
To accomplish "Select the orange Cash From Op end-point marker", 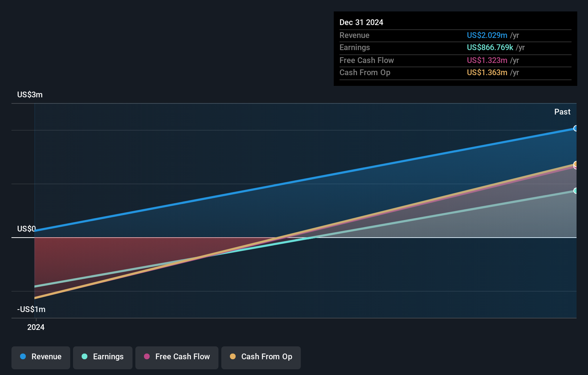I will [x=575, y=164].
